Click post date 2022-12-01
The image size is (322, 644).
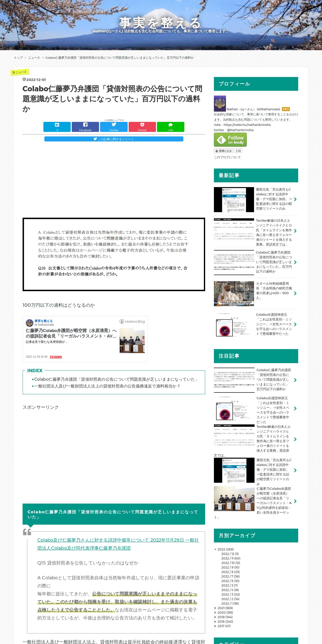coord(36,80)
